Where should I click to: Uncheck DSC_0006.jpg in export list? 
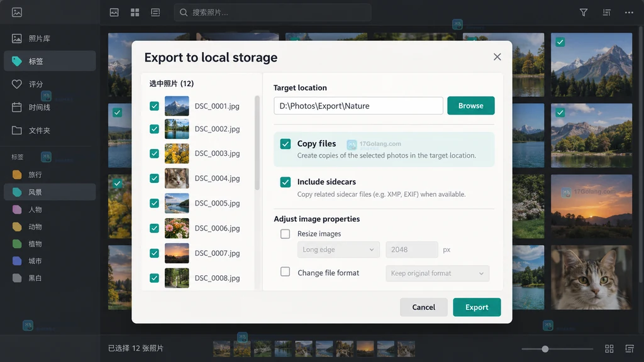(155, 228)
